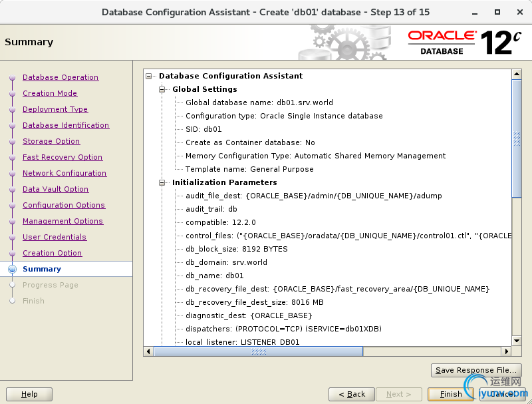
Task: Select the db_domain: srv.world row
Action: pyautogui.click(x=226, y=262)
